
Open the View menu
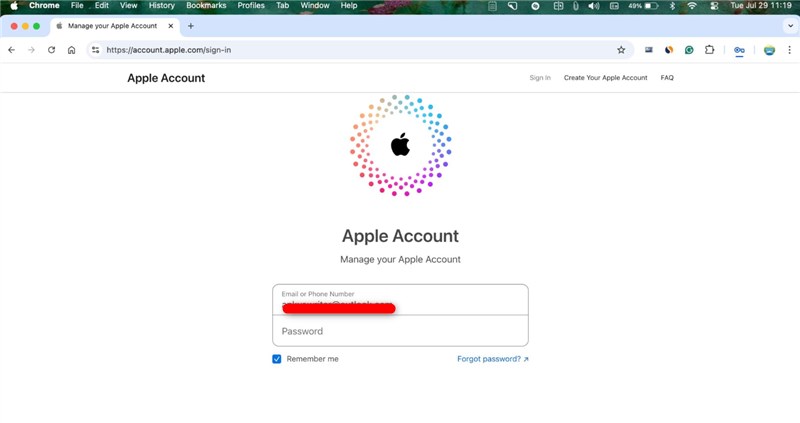click(129, 6)
